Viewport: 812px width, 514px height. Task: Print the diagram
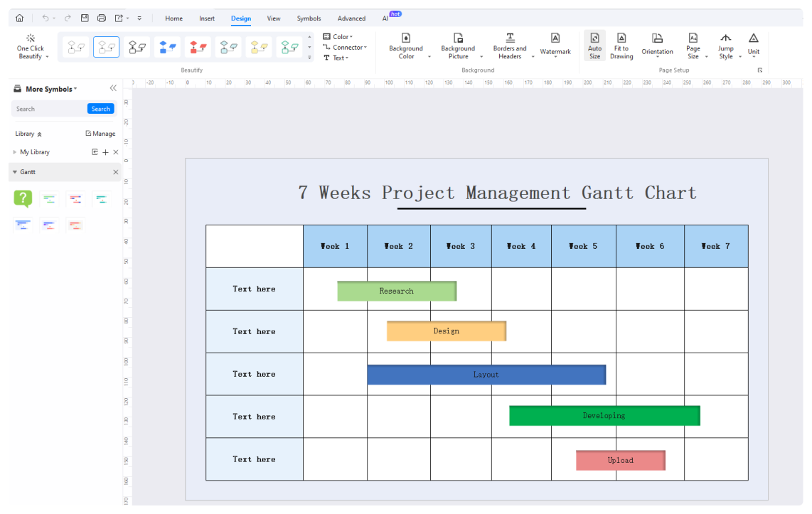[x=102, y=18]
